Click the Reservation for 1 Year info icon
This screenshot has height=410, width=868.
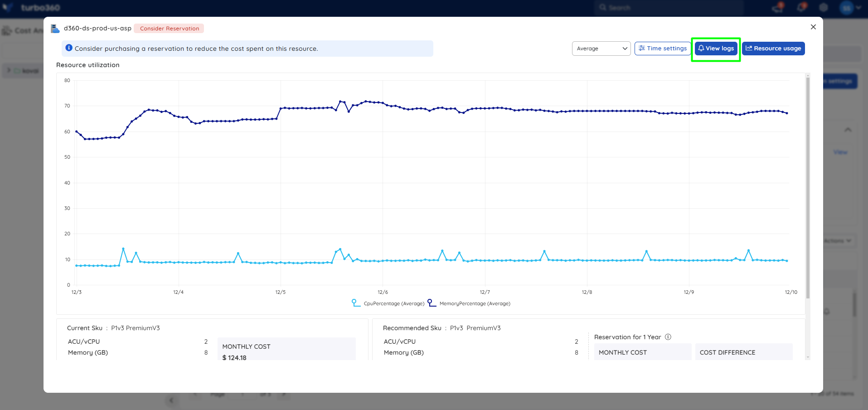(668, 337)
